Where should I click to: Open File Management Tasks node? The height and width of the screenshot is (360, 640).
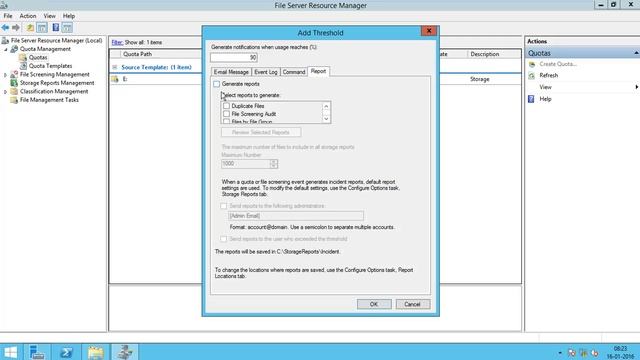(49, 100)
